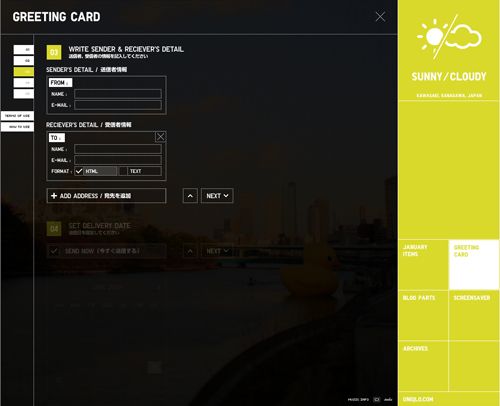Go to step 02 in sidebar

(x=24, y=61)
